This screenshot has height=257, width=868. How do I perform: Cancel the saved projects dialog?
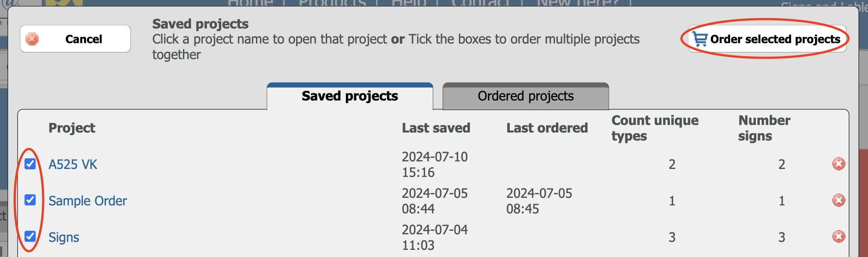pyautogui.click(x=75, y=39)
